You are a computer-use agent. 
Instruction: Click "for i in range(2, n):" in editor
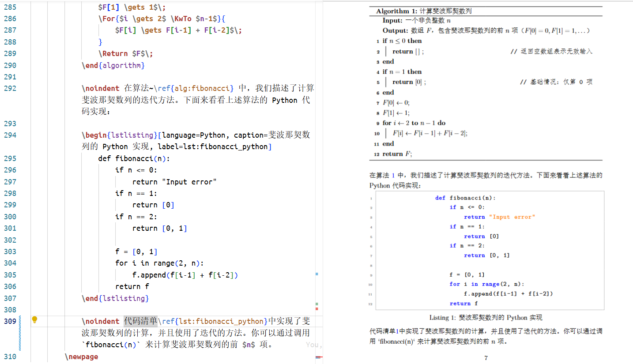(159, 263)
